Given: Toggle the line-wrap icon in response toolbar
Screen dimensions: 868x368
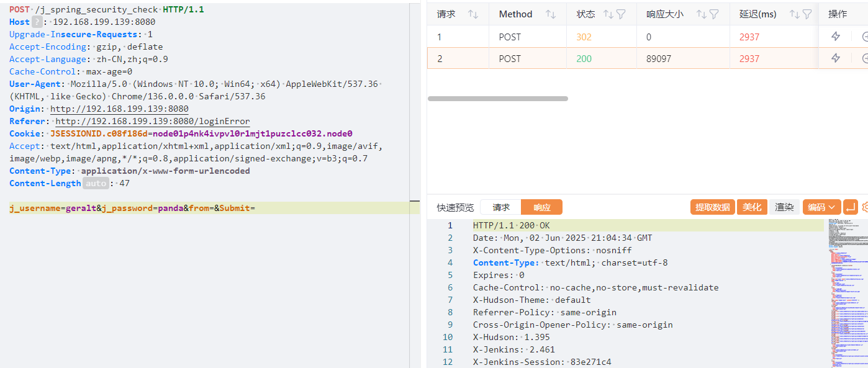Looking at the screenshot, I should pyautogui.click(x=851, y=207).
